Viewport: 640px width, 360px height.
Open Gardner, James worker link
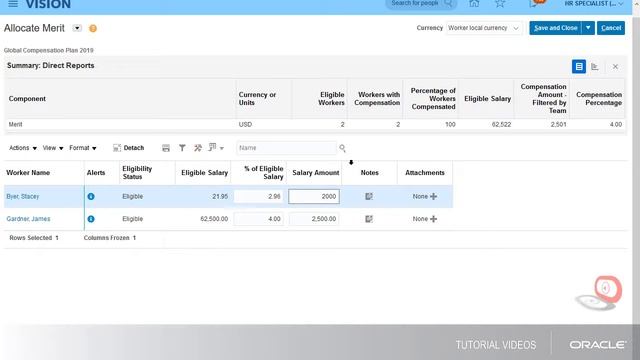coord(28,219)
